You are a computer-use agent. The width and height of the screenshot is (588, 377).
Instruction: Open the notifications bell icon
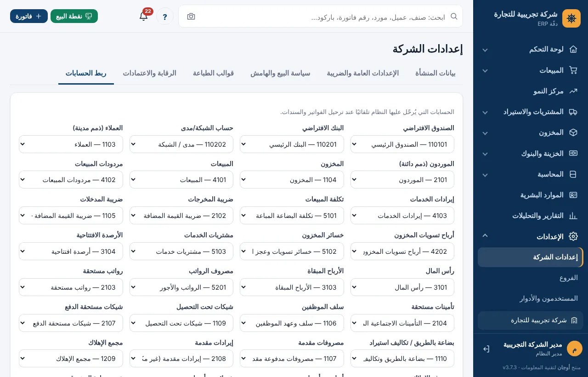pos(144,16)
